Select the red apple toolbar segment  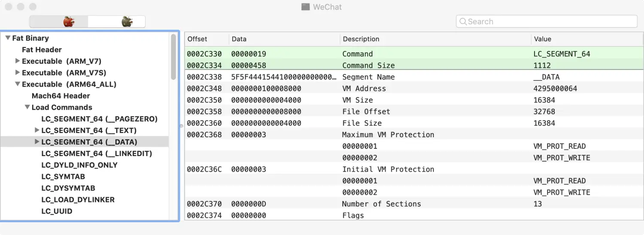[69, 21]
